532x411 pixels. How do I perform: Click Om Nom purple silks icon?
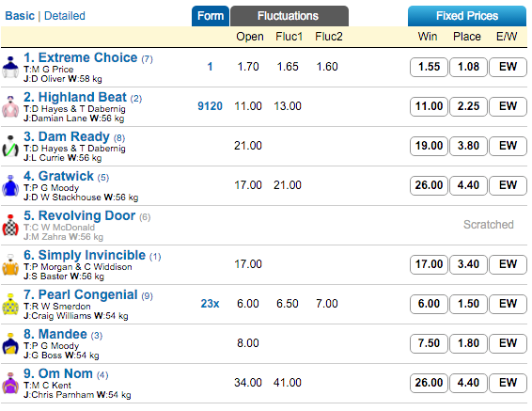coord(10,383)
